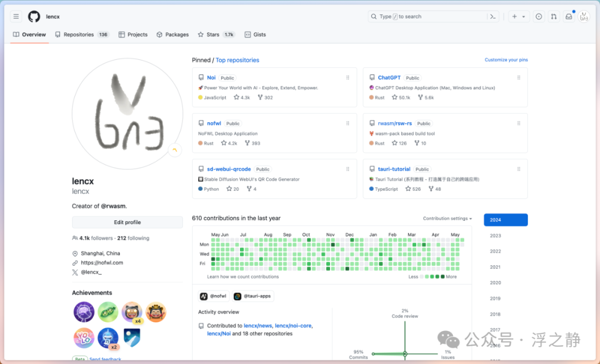Click the YOLO achievement badge
The image size is (600, 364).
tap(84, 338)
